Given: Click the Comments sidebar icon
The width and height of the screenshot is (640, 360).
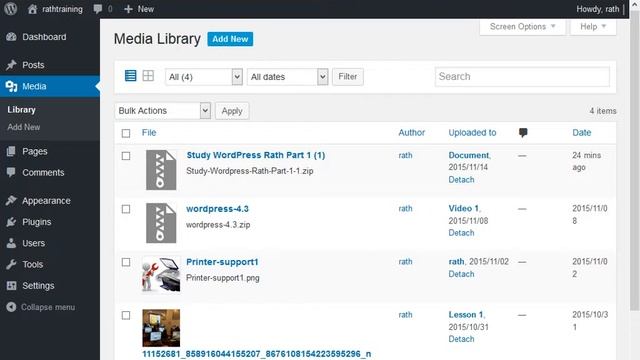Looking at the screenshot, I should click(x=11, y=172).
